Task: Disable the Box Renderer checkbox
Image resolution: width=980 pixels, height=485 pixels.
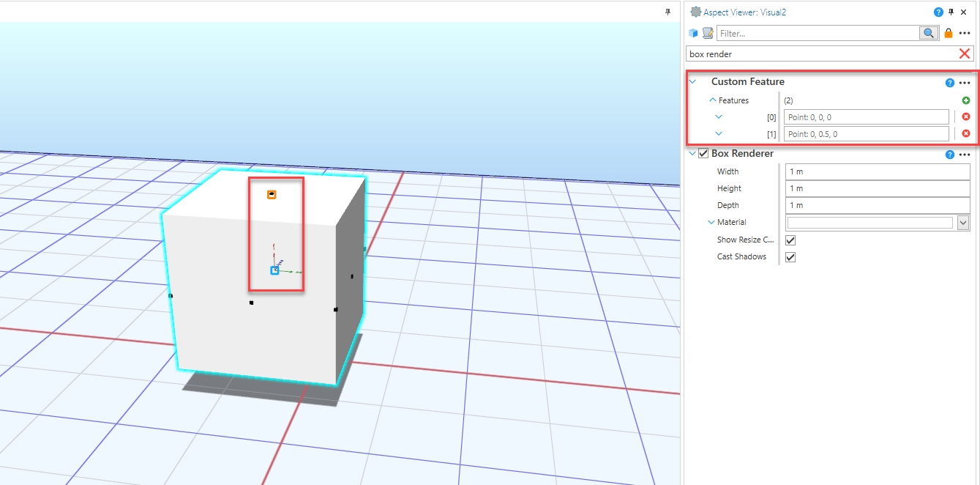Action: (x=703, y=154)
